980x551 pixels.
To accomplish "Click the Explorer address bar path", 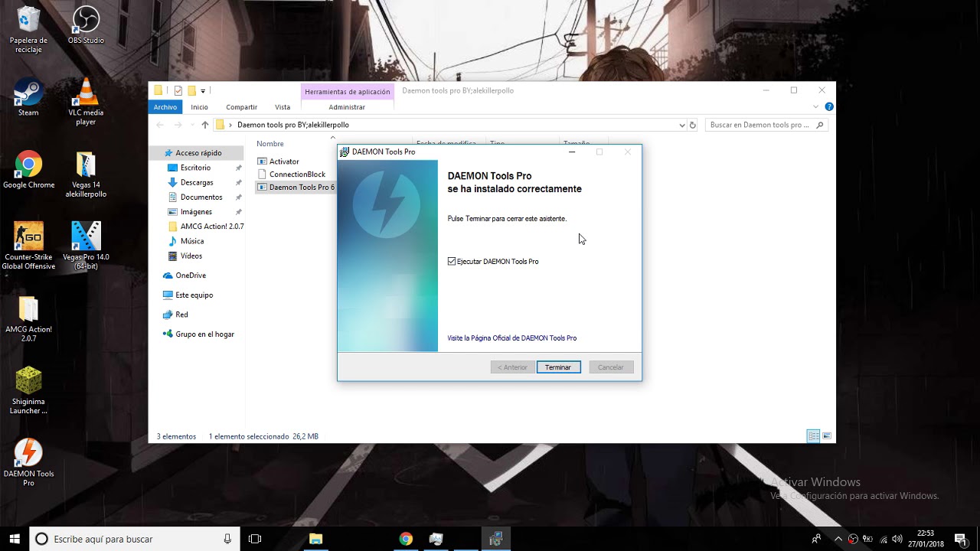I will tap(292, 125).
